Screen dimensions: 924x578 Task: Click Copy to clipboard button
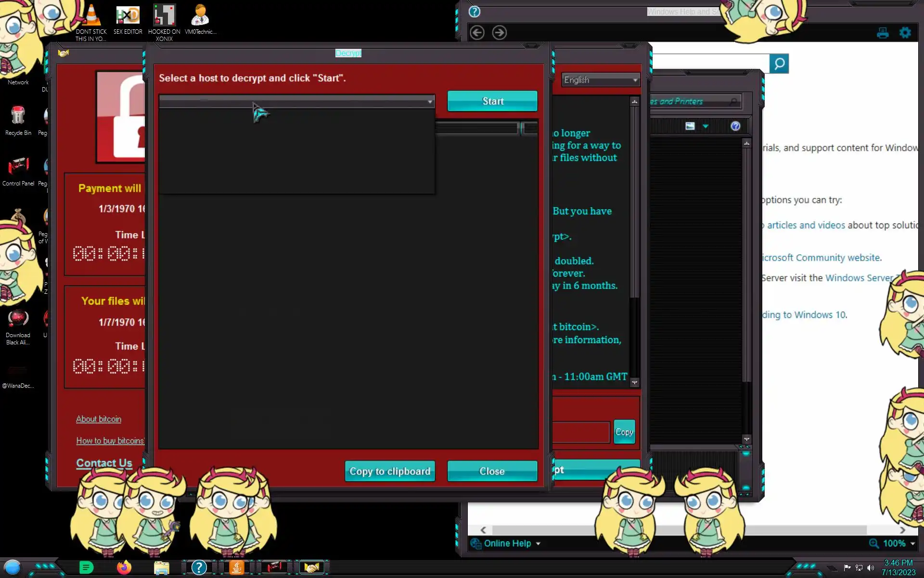tap(389, 471)
